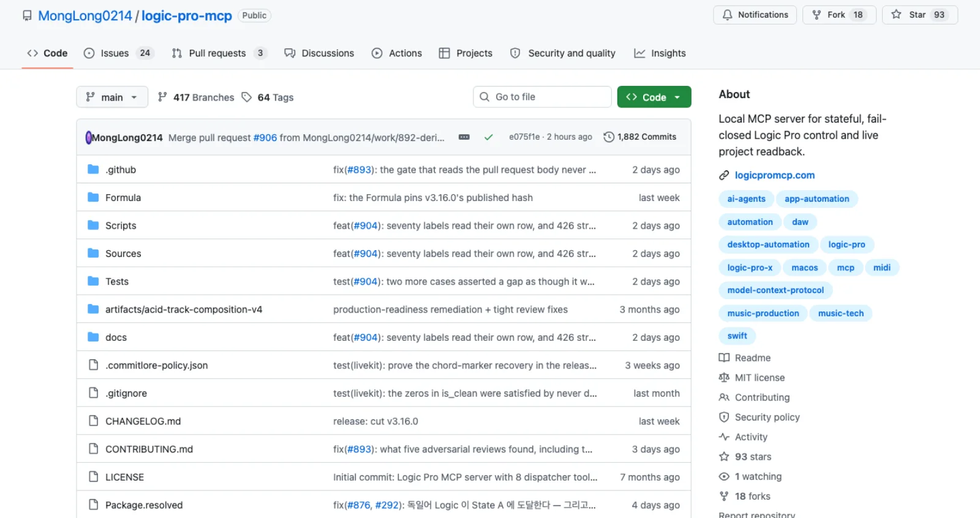Viewport: 980px width, 518px height.
Task: Click the repository book icon beside MongLong0214
Action: 27,16
